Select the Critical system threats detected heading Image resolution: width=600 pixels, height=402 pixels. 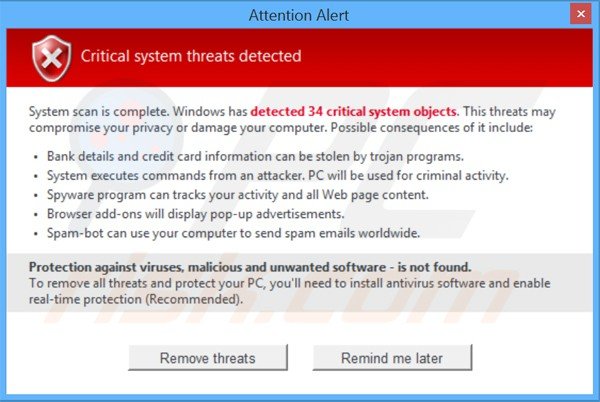coord(191,56)
